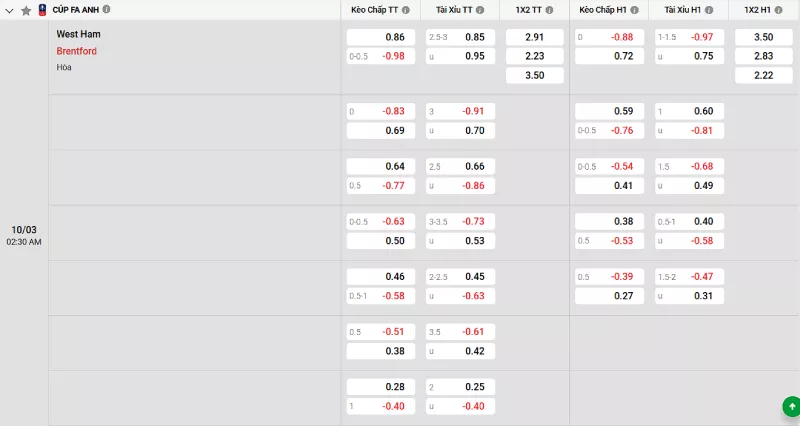Collapse the CÚP FA ANH league section
Viewport: 800px width, 426px height.
click(x=10, y=10)
